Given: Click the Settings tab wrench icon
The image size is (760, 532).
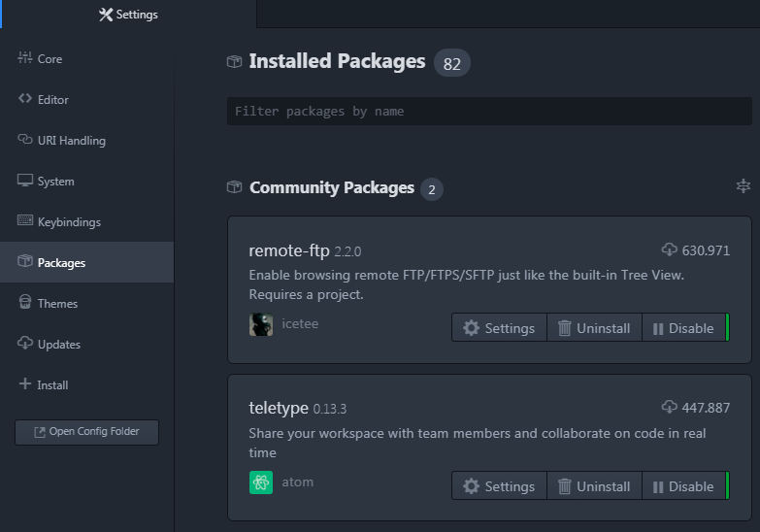Looking at the screenshot, I should click(x=106, y=15).
